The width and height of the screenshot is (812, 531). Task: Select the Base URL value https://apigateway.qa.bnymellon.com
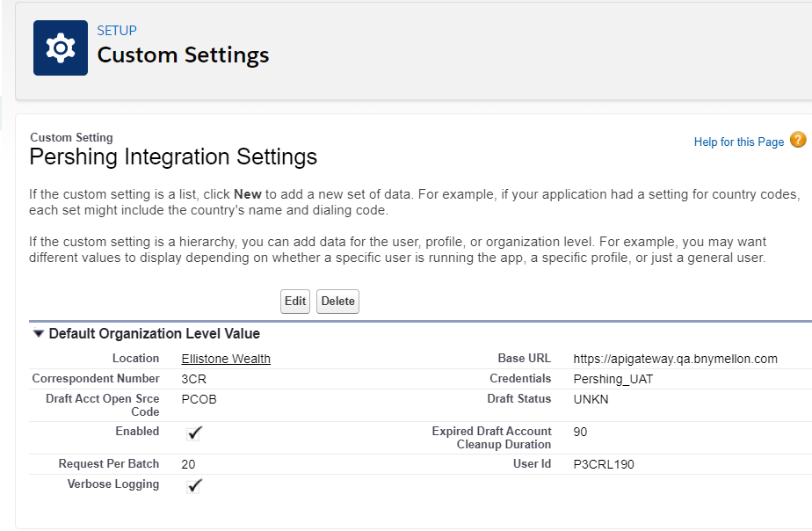(675, 359)
